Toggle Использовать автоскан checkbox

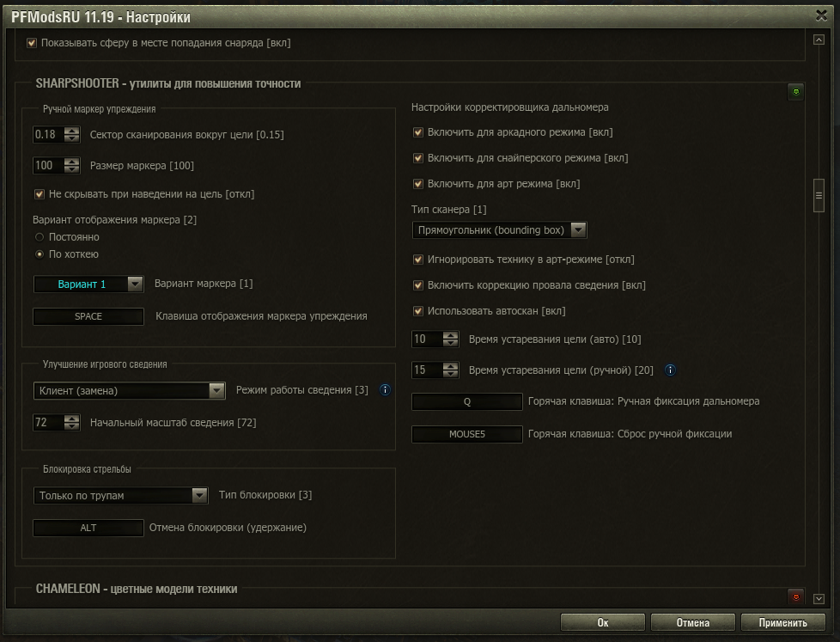[418, 311]
